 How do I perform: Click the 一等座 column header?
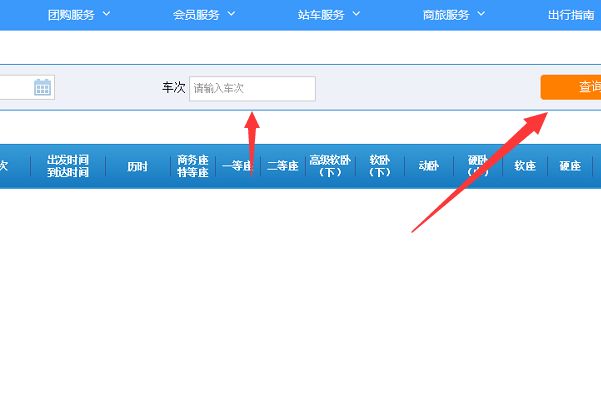pos(238,166)
